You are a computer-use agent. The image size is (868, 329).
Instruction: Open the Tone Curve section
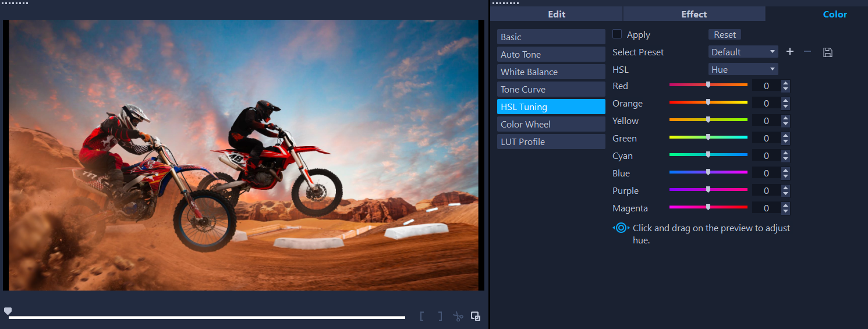pos(551,89)
